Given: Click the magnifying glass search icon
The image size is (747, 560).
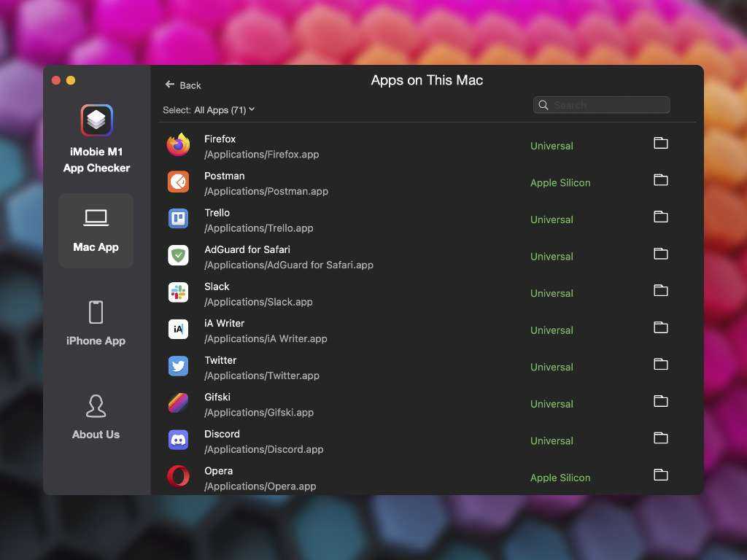Looking at the screenshot, I should click(543, 105).
